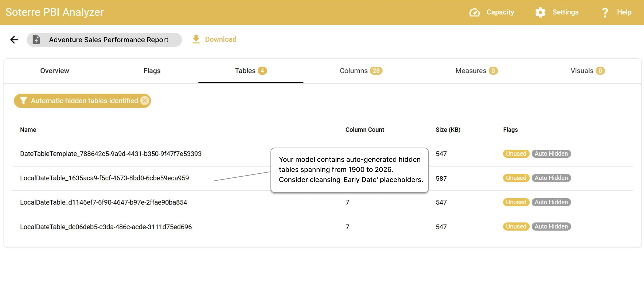Expand the Columns count indicator
Viewport: 644px width, 288px height.
(376, 71)
